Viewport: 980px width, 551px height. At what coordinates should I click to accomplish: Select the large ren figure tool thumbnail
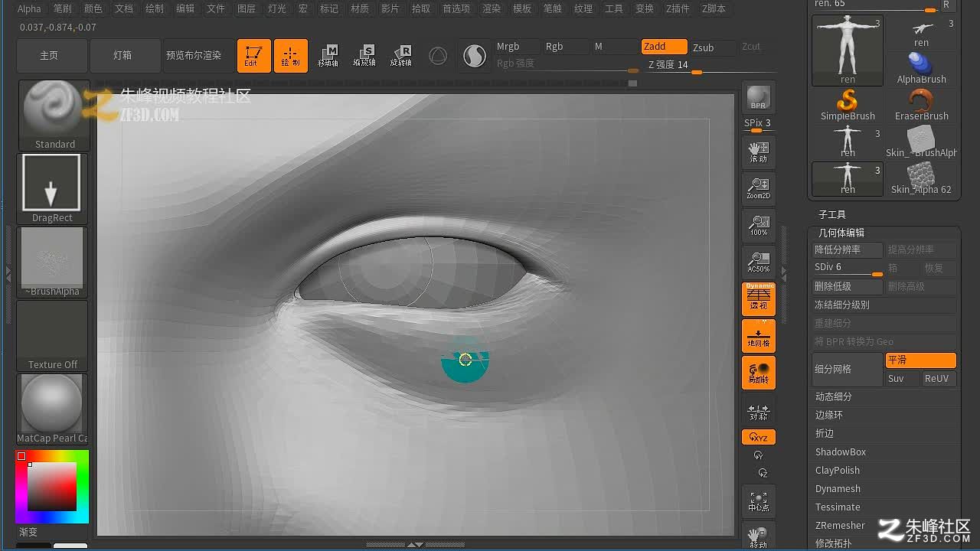coord(848,50)
